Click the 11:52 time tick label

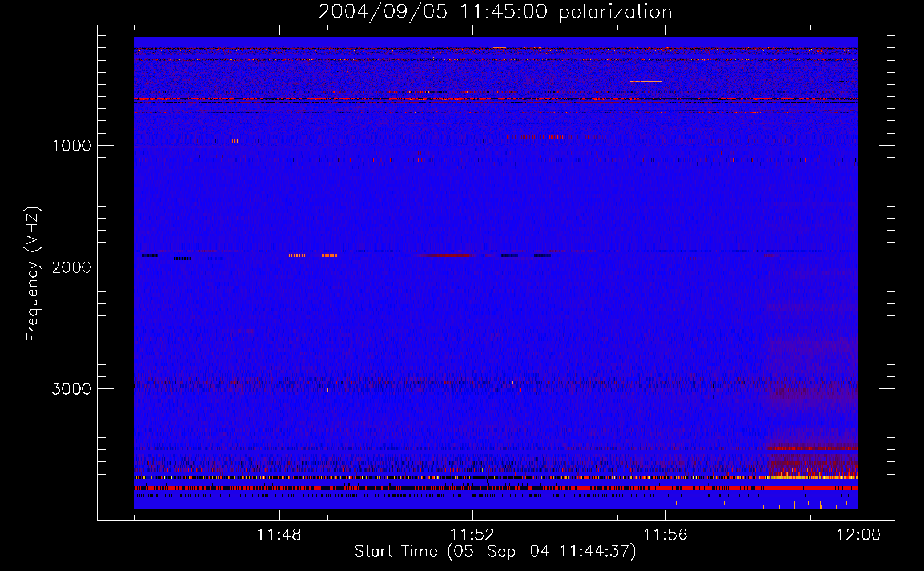tap(472, 535)
